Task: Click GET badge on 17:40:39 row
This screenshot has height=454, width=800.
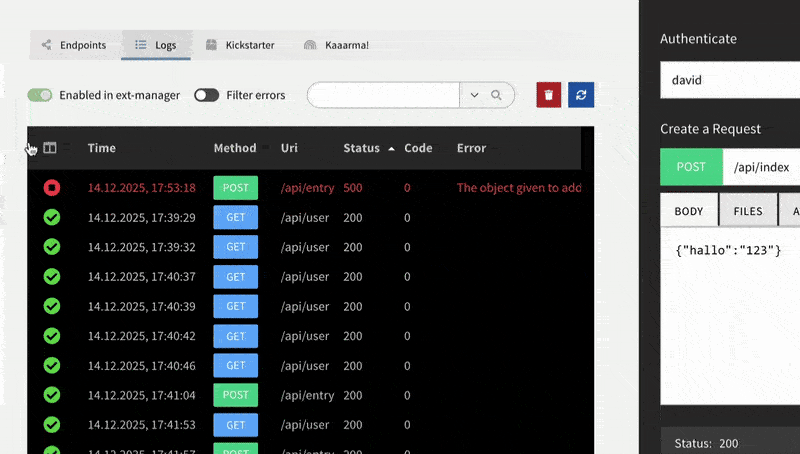Action: [235, 306]
